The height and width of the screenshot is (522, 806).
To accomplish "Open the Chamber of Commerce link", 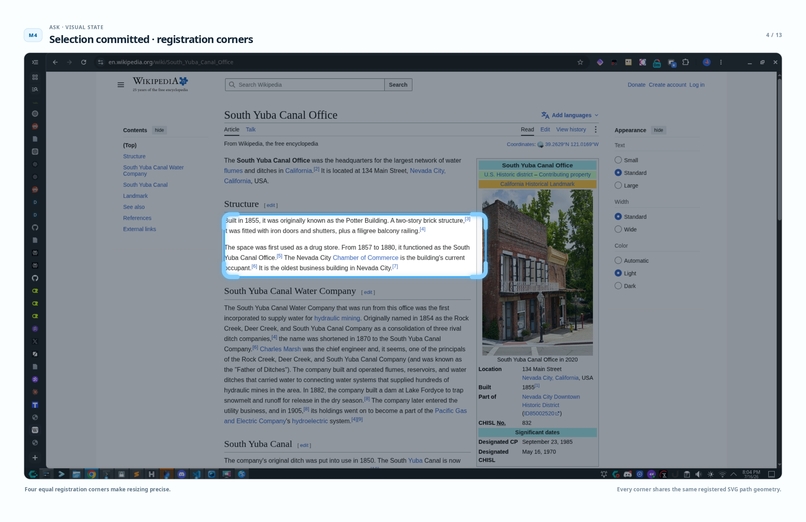I will [365, 258].
